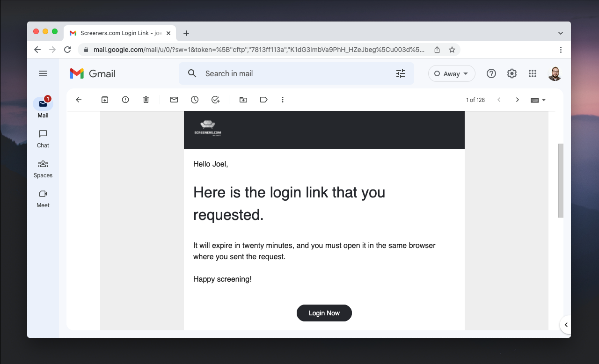Switch to the Screeners.com Login Link tab

119,33
